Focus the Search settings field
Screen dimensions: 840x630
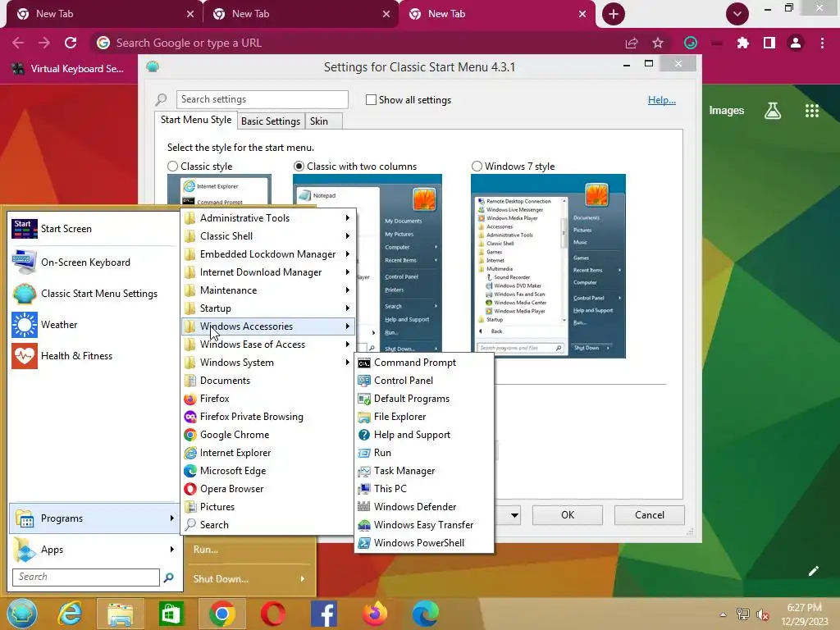[x=262, y=99]
